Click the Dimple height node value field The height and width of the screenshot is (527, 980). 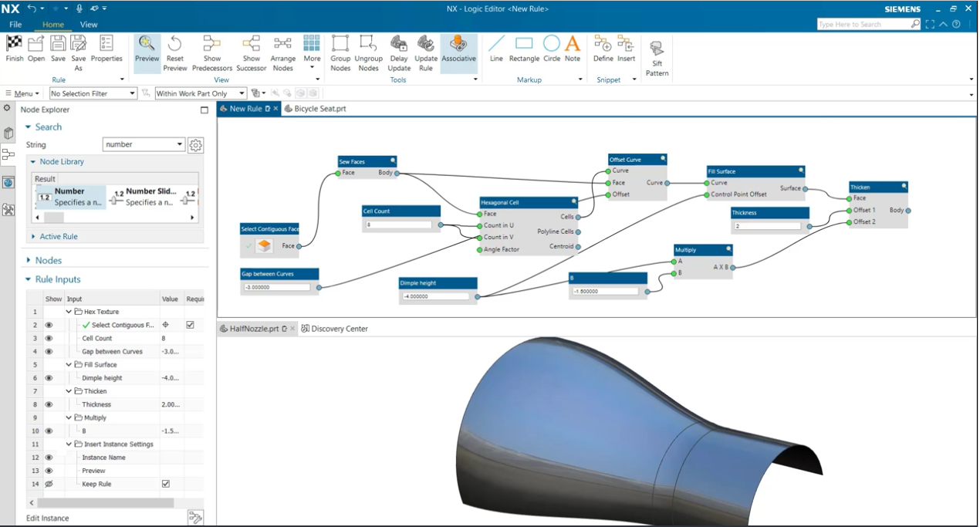coord(435,296)
